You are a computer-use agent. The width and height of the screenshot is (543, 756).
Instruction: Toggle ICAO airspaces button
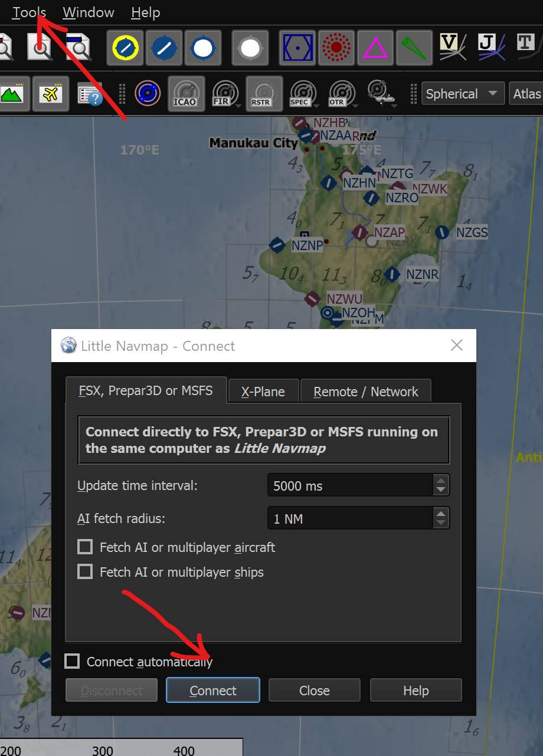click(x=185, y=93)
